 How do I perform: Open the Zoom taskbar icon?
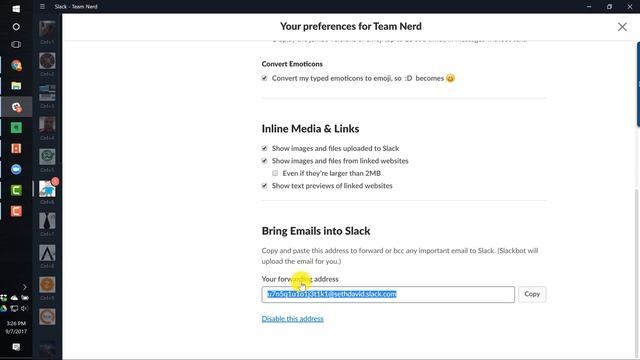coord(16,169)
